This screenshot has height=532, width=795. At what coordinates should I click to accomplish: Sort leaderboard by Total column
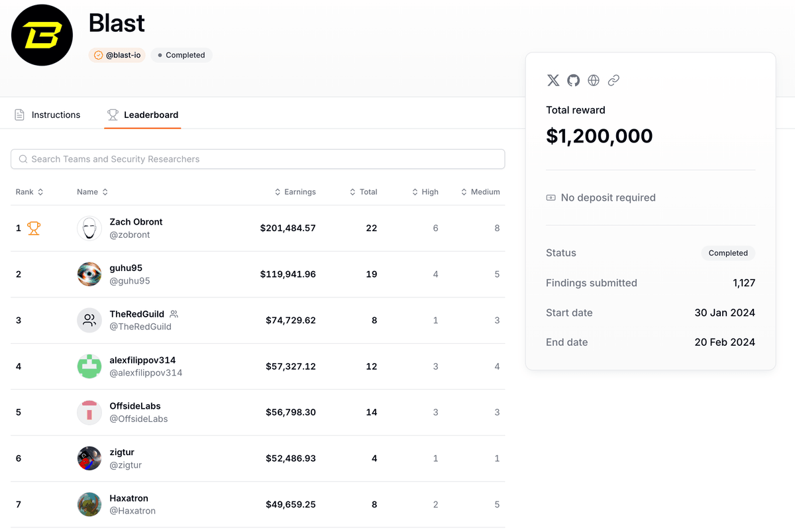point(363,192)
